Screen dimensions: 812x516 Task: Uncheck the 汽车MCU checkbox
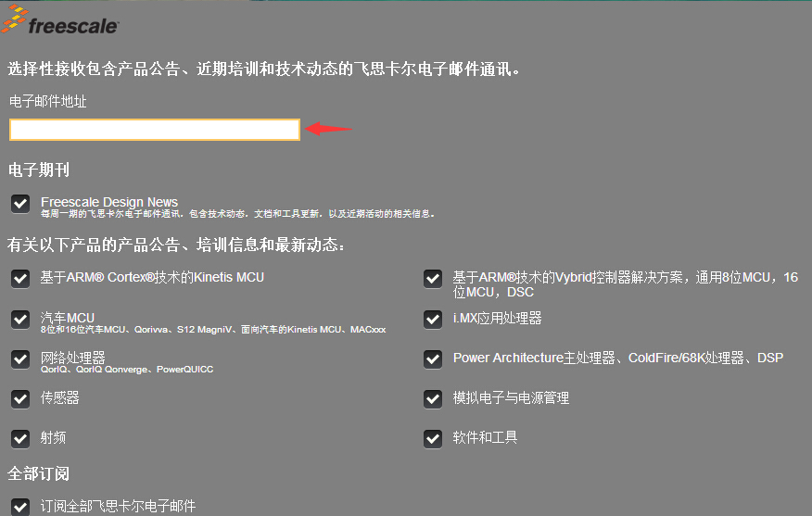click(x=20, y=319)
